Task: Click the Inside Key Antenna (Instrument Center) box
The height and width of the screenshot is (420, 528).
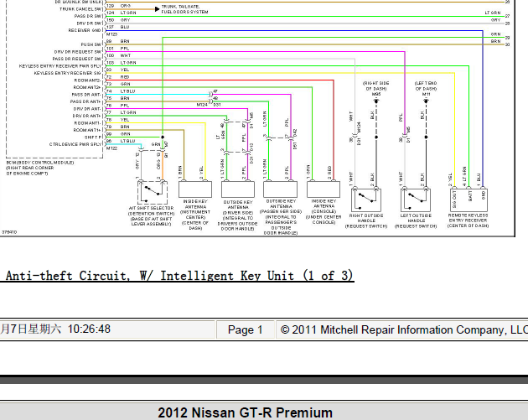Action: point(195,189)
